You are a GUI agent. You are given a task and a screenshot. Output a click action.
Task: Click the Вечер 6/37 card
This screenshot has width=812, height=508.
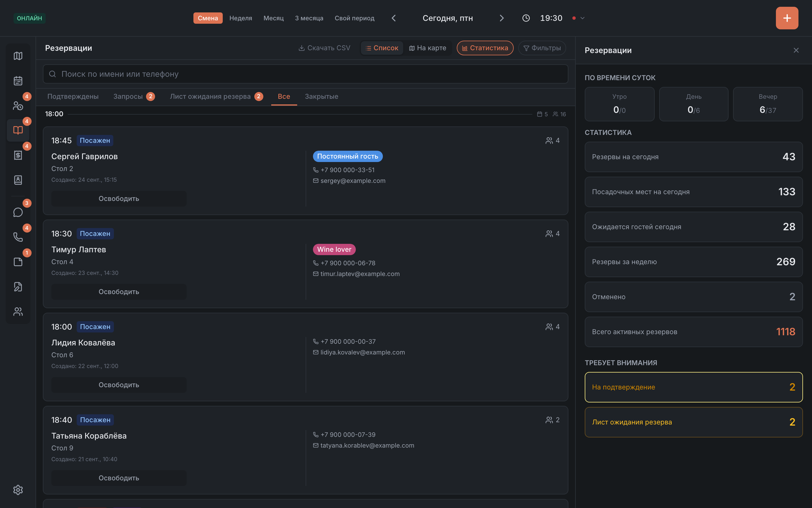[767, 104]
